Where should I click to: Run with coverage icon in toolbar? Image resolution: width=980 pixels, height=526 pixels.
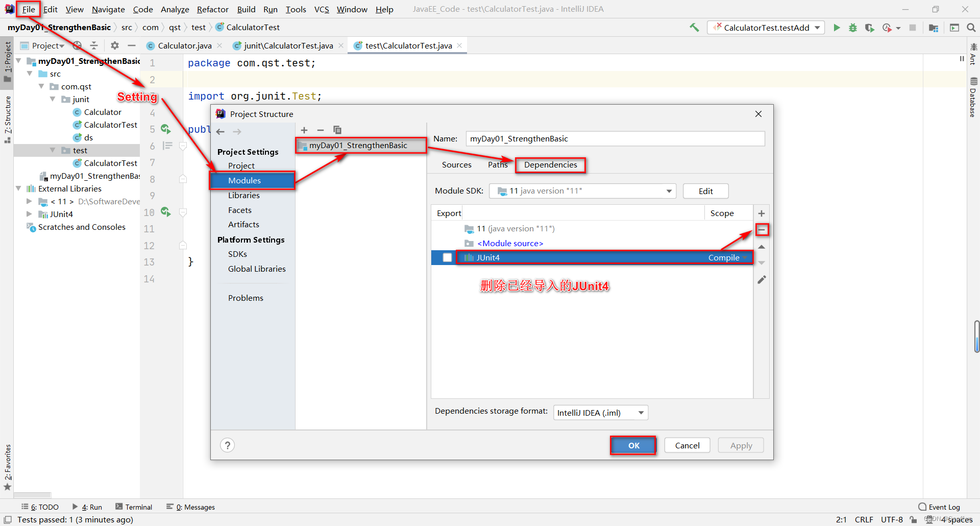point(869,28)
